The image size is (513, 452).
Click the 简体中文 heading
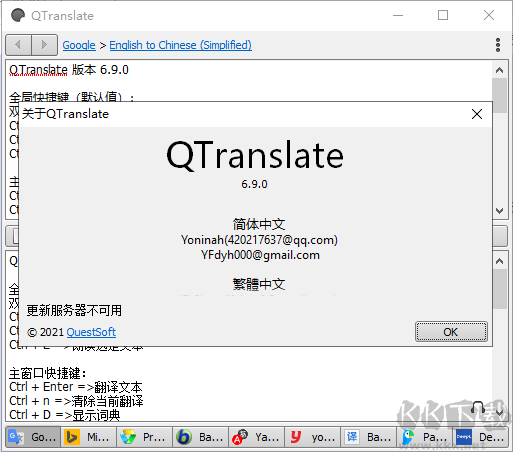[x=259, y=224]
